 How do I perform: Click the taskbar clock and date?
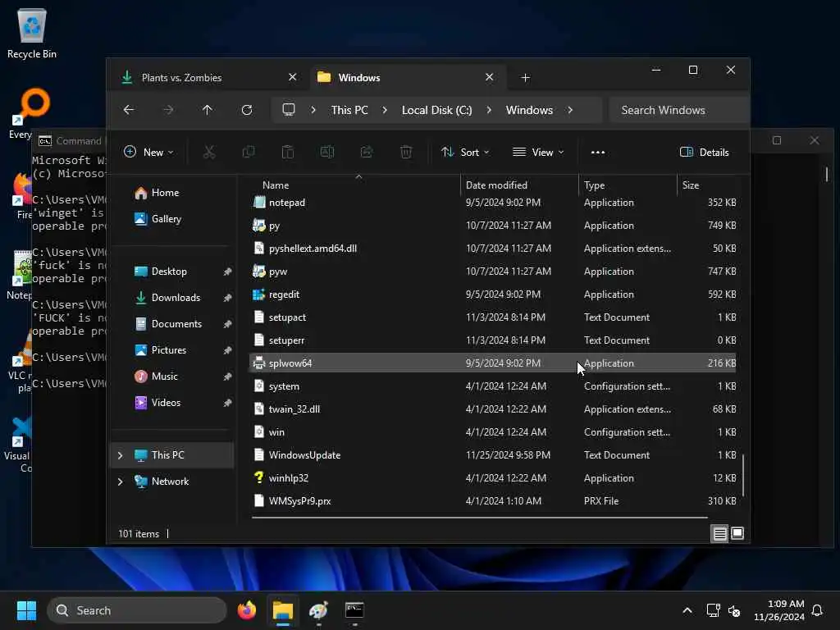pyautogui.click(x=779, y=610)
